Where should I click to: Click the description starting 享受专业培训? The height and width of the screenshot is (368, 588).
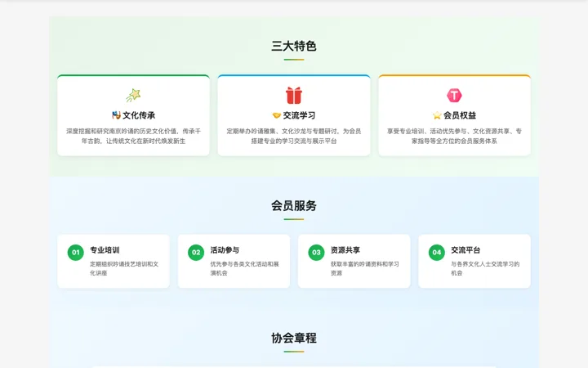[454, 136]
